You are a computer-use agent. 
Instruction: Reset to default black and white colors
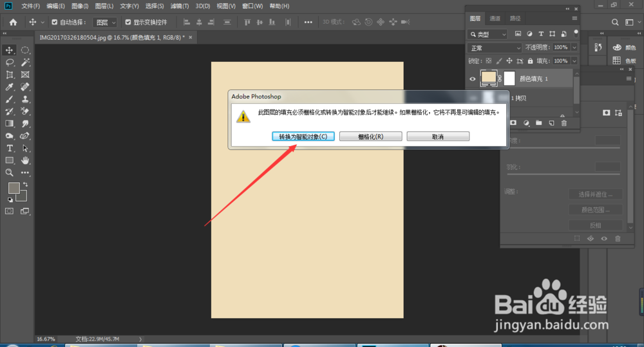(x=10, y=200)
